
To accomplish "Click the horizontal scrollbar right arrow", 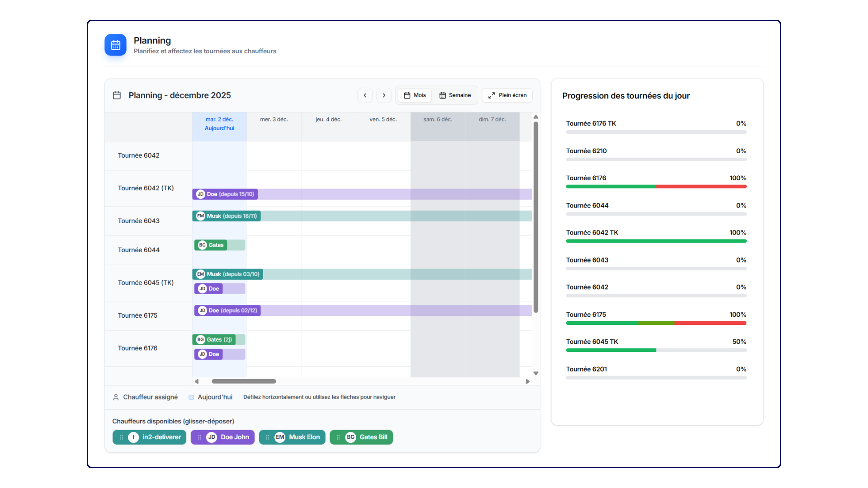I will (528, 381).
